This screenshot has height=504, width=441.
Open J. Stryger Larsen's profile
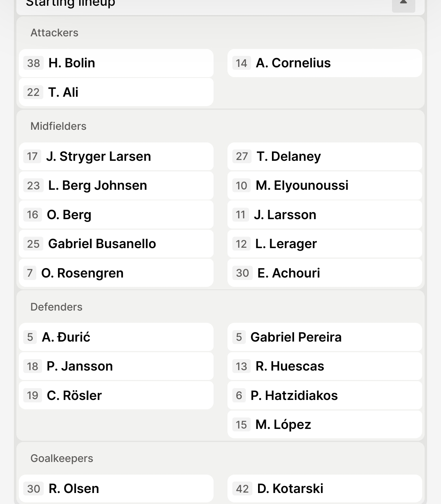click(x=116, y=156)
